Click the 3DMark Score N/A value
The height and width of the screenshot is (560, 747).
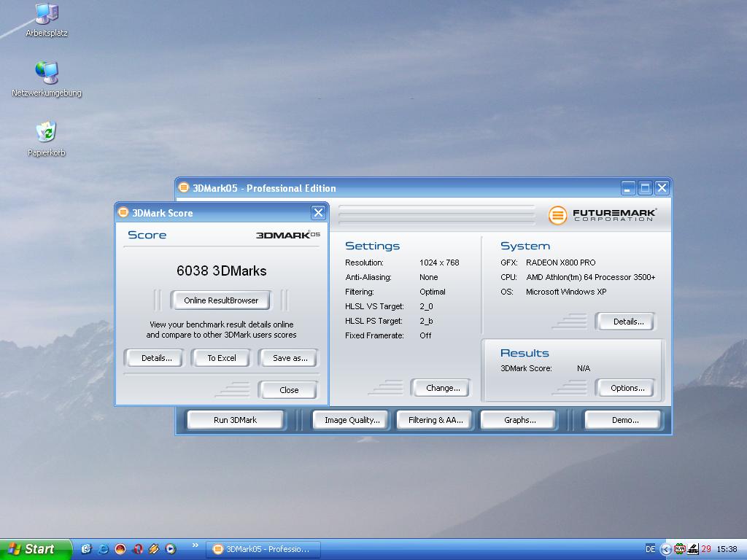pyautogui.click(x=584, y=368)
